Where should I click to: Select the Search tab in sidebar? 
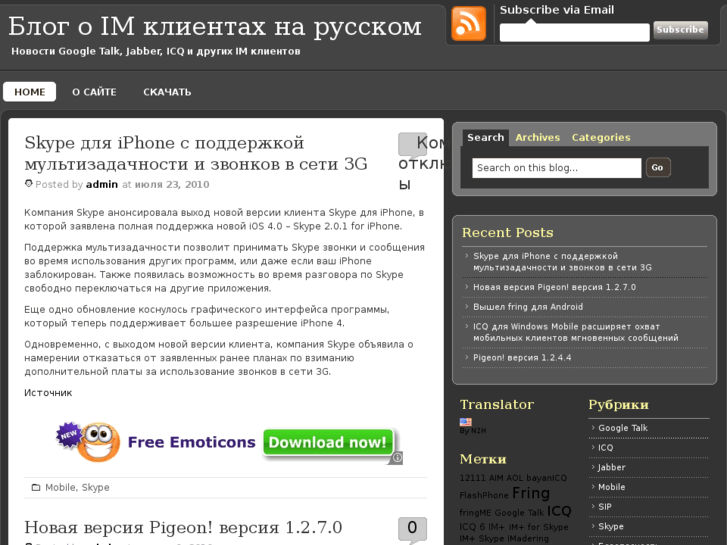tap(485, 138)
